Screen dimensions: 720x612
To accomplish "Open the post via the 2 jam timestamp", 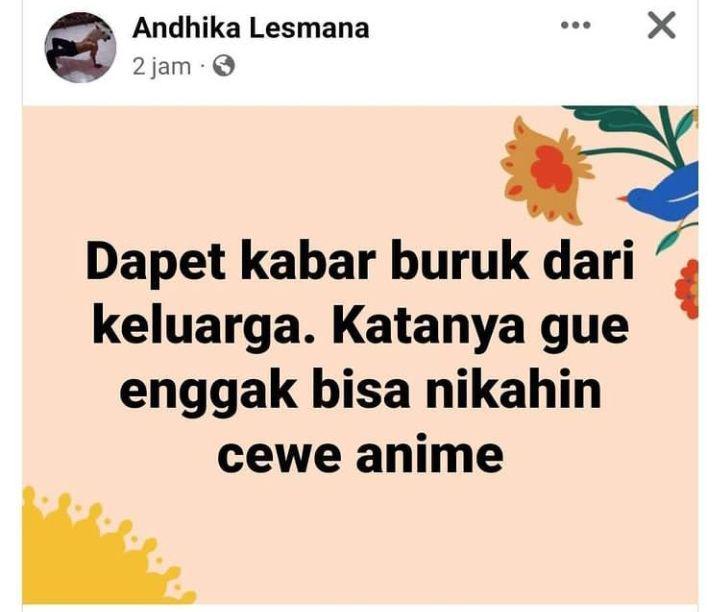I will pos(162,67).
